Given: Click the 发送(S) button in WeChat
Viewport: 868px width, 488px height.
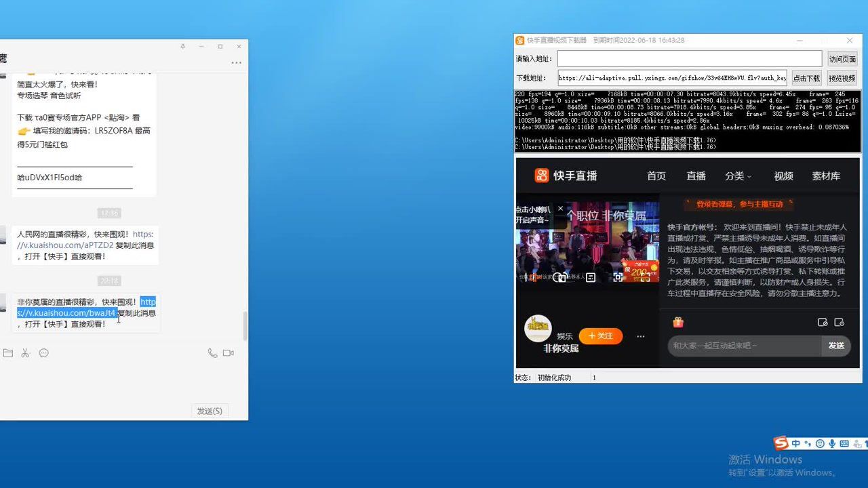Looking at the screenshot, I should coord(210,411).
